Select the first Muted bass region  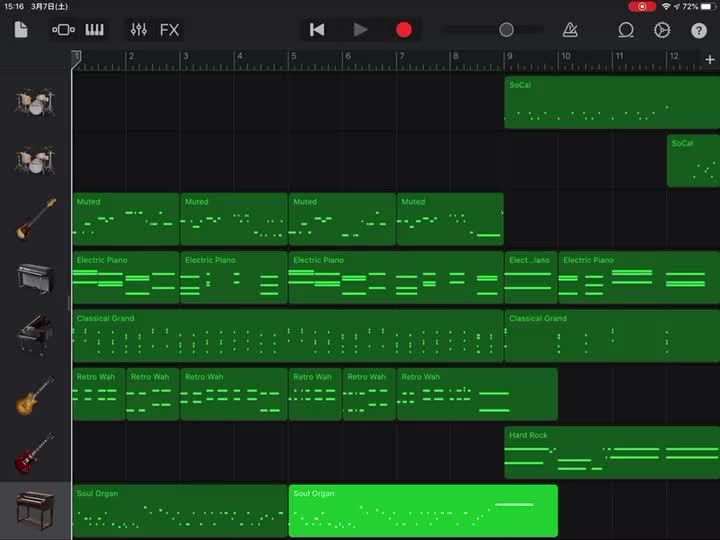coord(126,219)
